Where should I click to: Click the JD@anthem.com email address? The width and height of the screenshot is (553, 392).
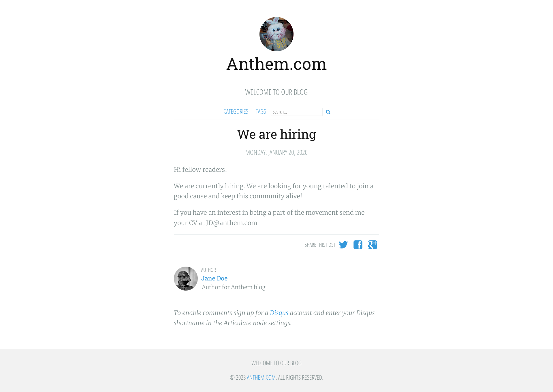232,223
